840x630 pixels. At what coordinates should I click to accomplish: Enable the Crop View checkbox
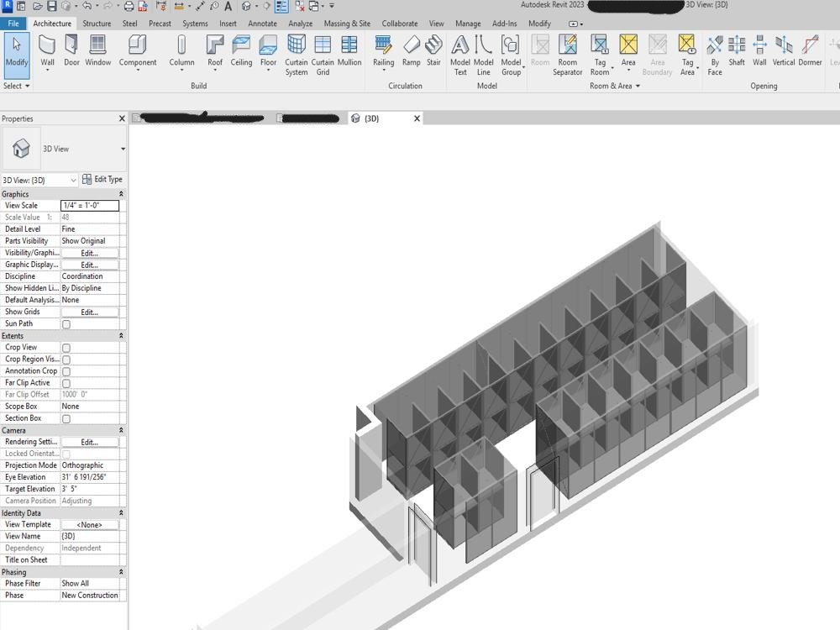(x=66, y=348)
